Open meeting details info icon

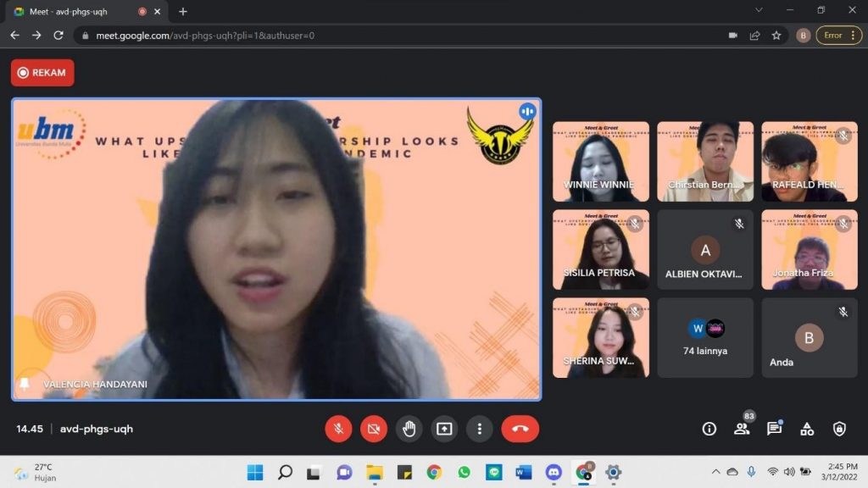click(709, 429)
